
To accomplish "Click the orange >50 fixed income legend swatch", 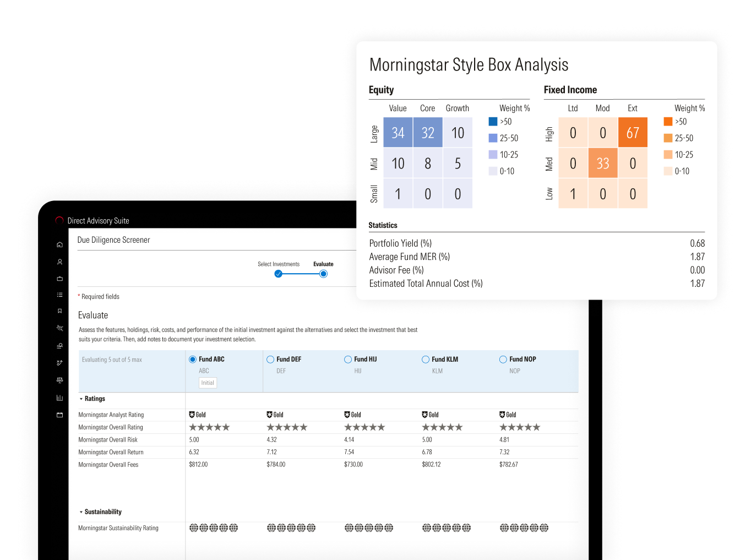I will click(x=668, y=122).
